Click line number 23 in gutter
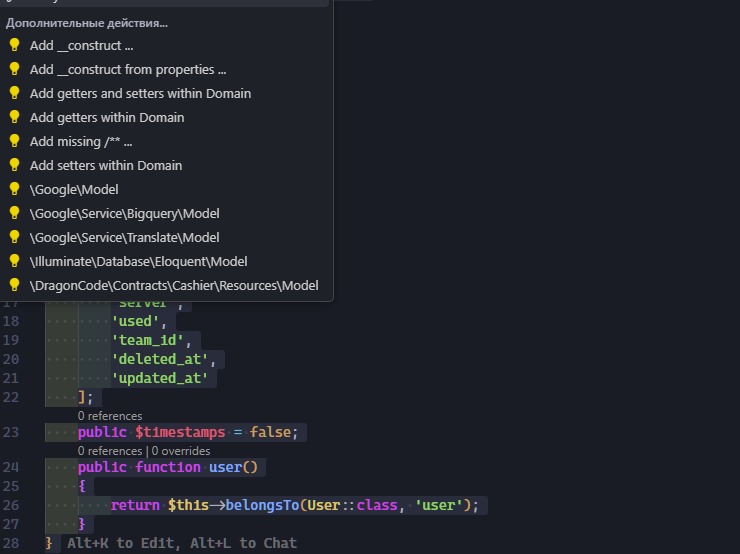 pos(11,432)
